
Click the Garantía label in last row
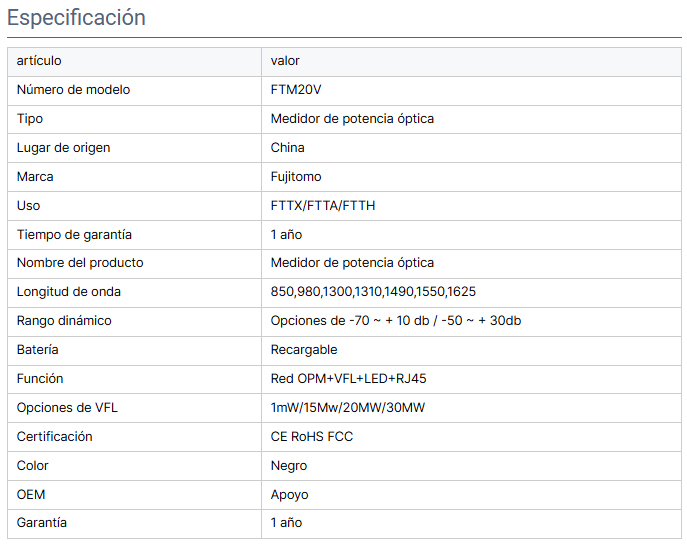(x=42, y=523)
